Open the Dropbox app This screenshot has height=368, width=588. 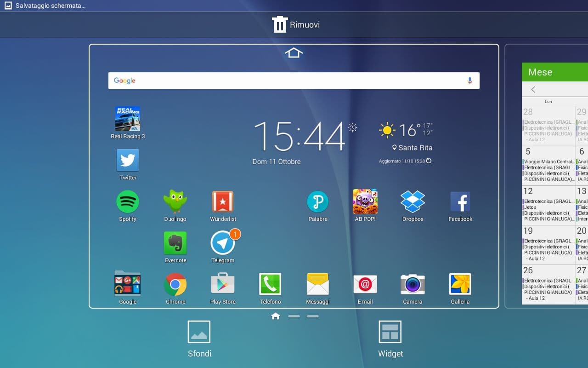tap(413, 201)
